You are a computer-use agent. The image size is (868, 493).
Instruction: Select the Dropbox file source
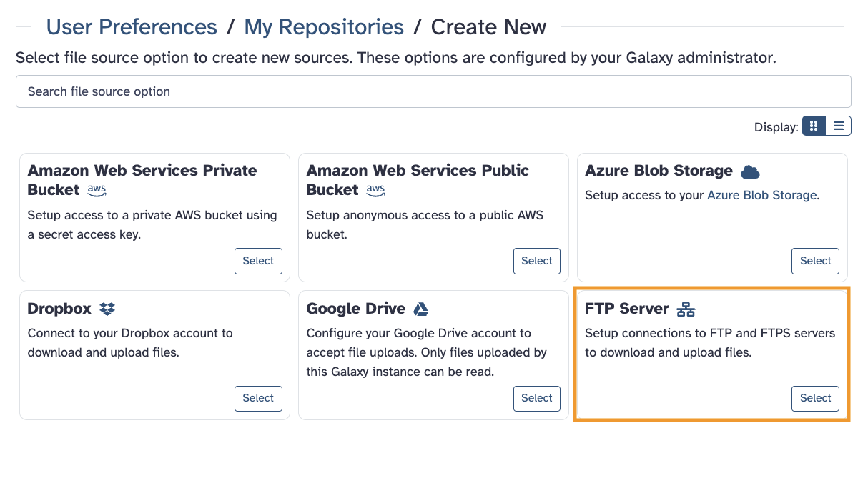pos(258,398)
